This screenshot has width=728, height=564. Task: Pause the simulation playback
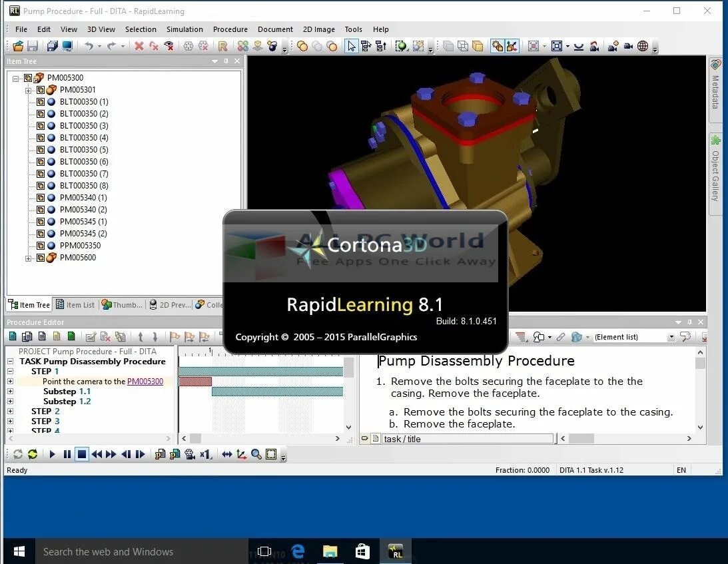pyautogui.click(x=67, y=454)
